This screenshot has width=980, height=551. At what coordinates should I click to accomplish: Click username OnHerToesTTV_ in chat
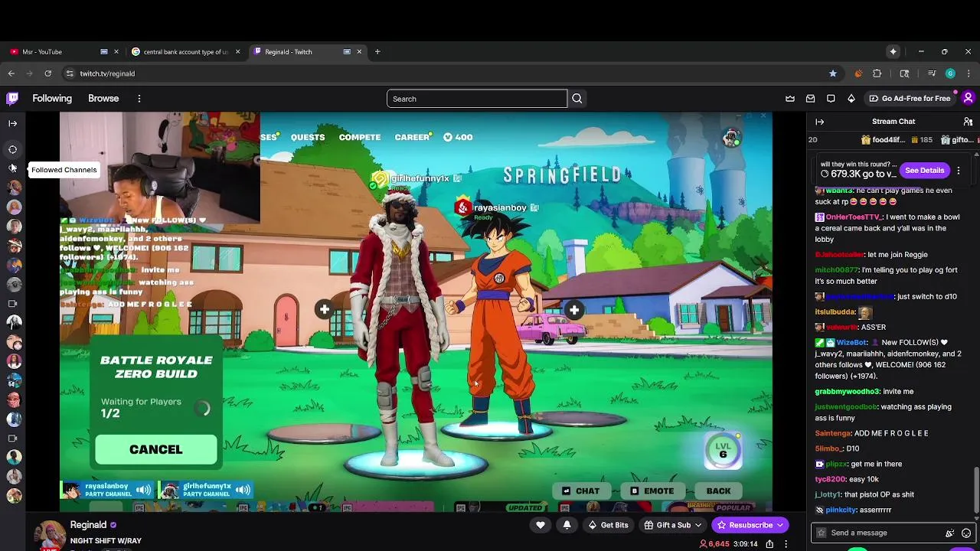pos(854,217)
